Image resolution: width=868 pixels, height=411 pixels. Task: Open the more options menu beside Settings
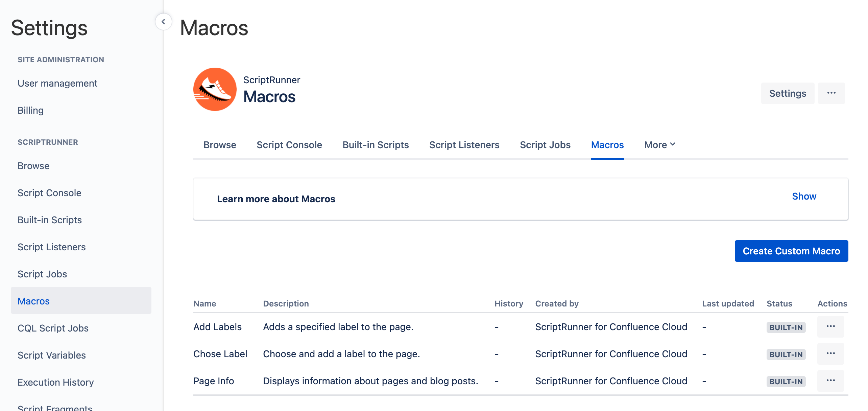coord(831,93)
